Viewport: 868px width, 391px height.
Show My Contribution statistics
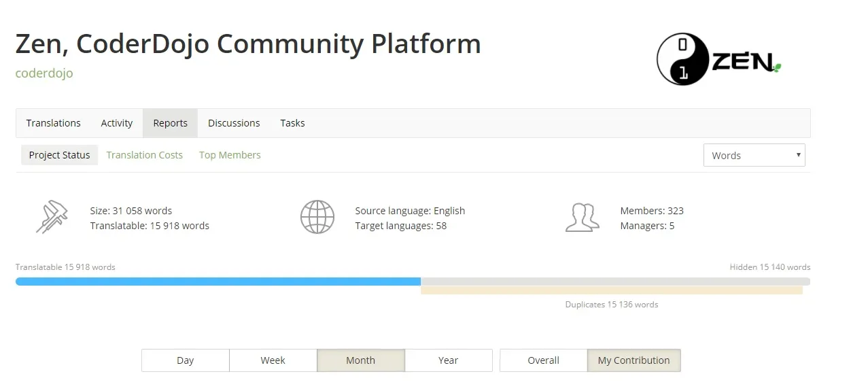634,360
